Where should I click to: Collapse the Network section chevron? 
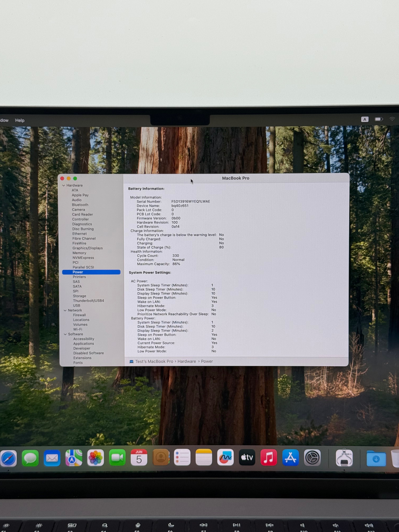point(65,310)
